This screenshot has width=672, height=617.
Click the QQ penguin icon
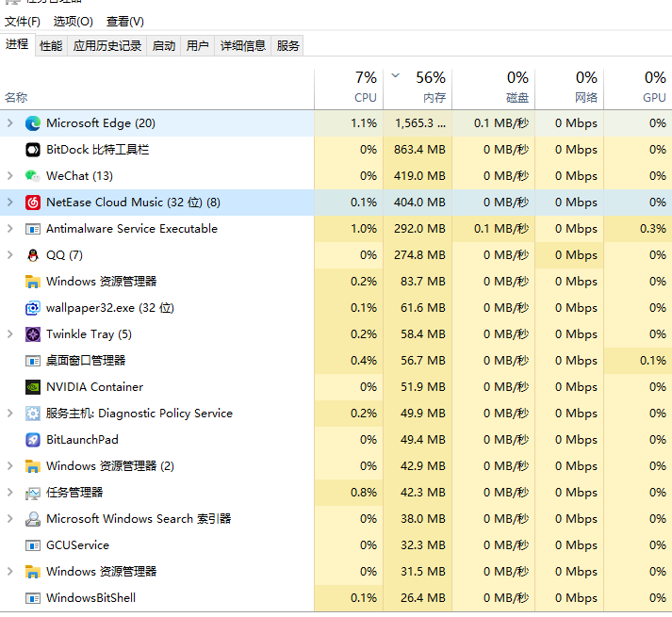(x=33, y=255)
